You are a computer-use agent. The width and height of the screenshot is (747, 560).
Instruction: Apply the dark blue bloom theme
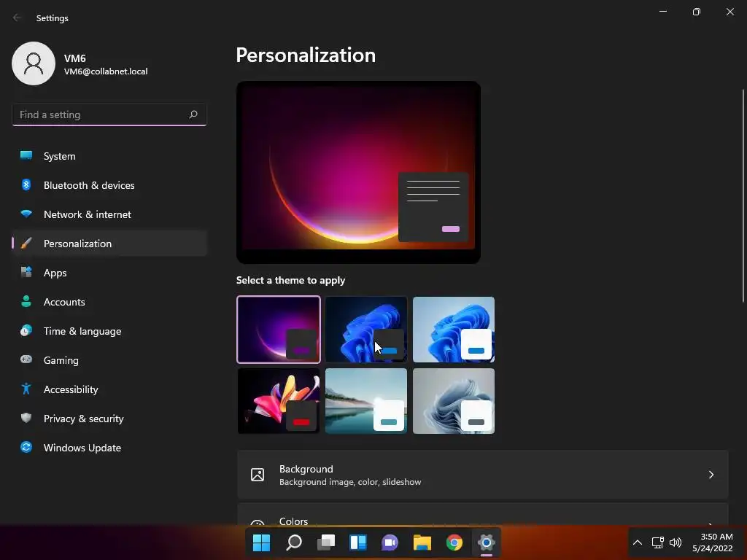(x=366, y=330)
